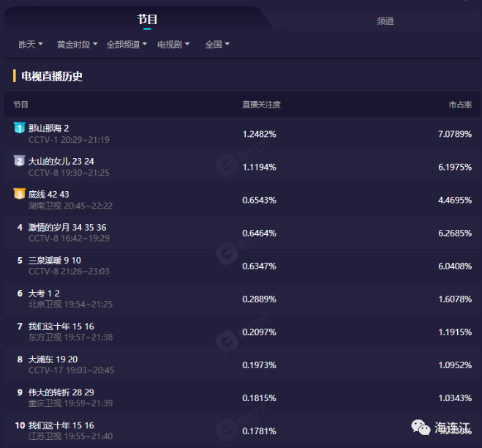Open 激情的岁月 34 35 36 entry
The image size is (482, 448).
(x=67, y=228)
